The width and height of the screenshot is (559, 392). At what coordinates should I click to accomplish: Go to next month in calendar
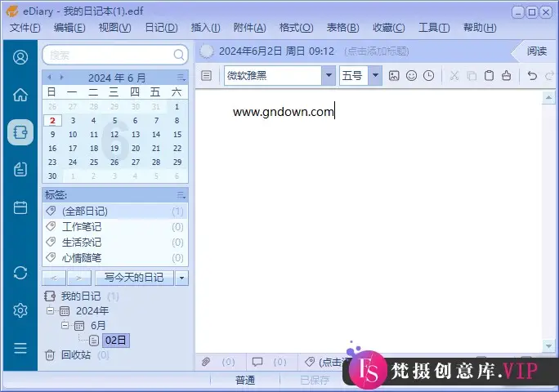(61, 78)
